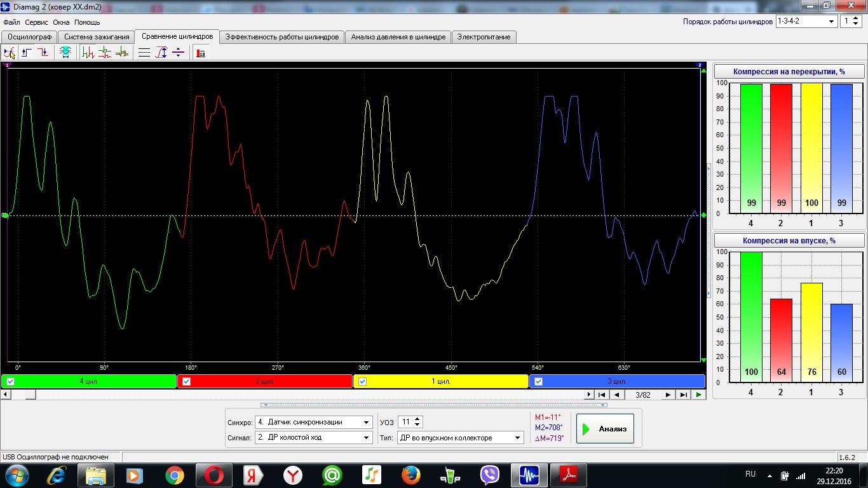This screenshot has width=868, height=488.
Task: Click the horizontal dashed lines icon
Action: [144, 53]
